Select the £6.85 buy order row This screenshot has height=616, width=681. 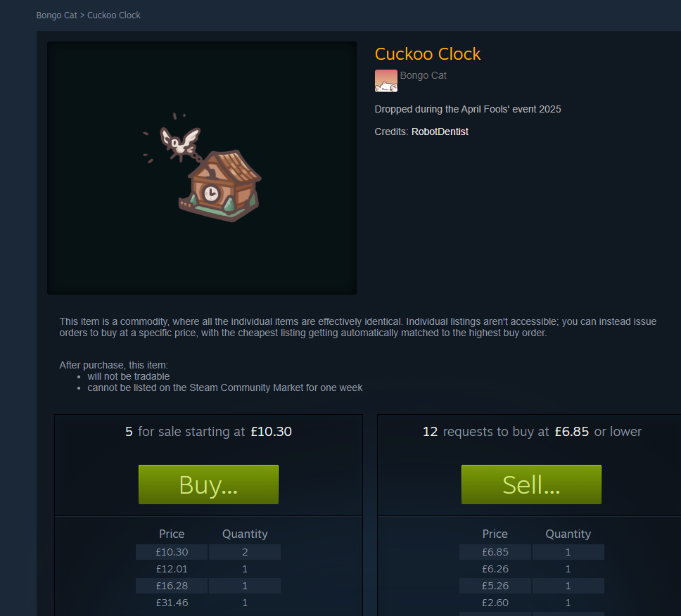point(532,552)
